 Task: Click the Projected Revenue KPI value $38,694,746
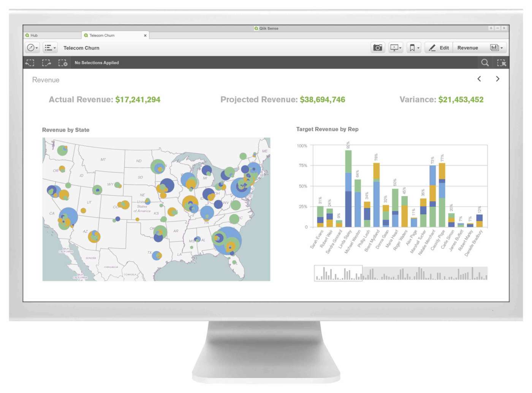[323, 100]
